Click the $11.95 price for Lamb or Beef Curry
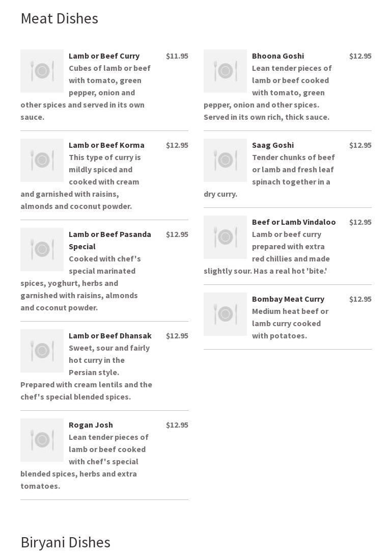The height and width of the screenshot is (555, 392). pos(177,56)
